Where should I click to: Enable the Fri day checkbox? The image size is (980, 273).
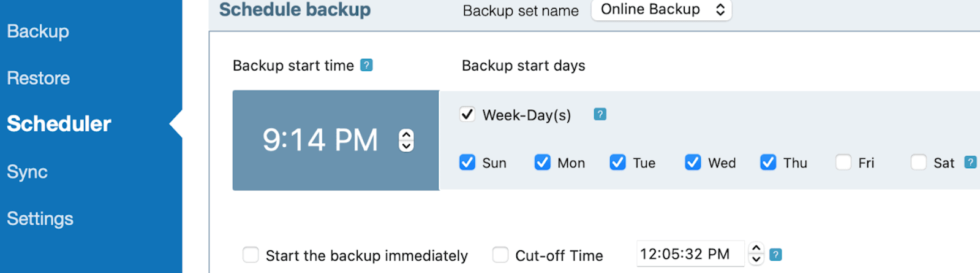pyautogui.click(x=843, y=162)
